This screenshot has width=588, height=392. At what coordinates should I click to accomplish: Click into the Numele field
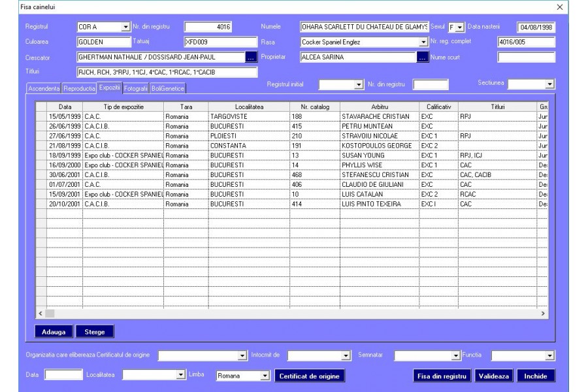(x=364, y=27)
